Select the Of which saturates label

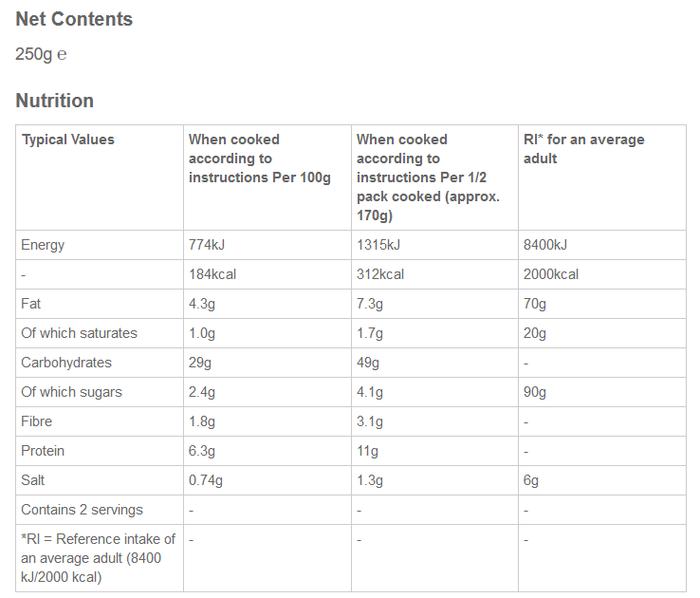tap(79, 333)
